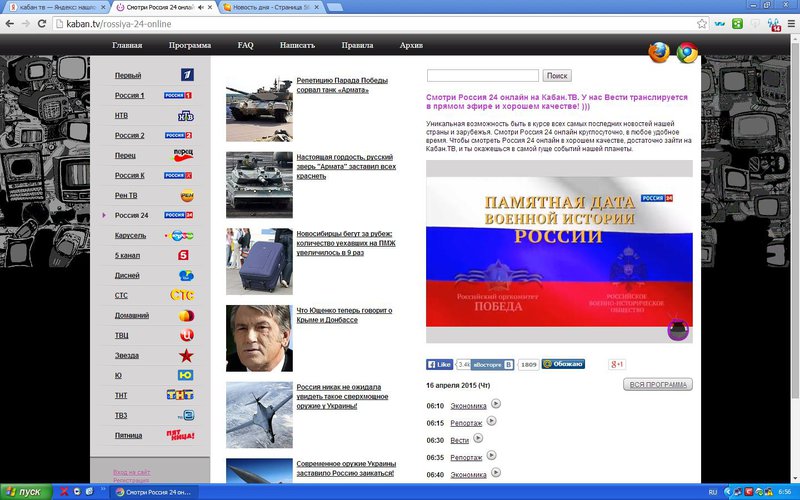
Task: Open the Программа menu item
Action: pos(190,45)
